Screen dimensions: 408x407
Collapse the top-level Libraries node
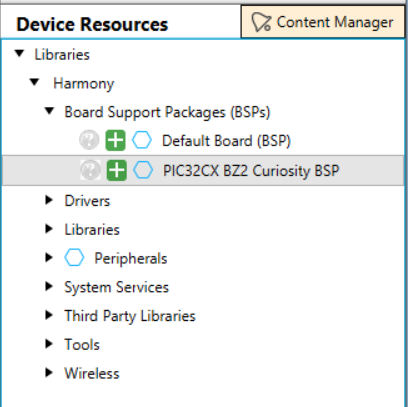(x=20, y=53)
